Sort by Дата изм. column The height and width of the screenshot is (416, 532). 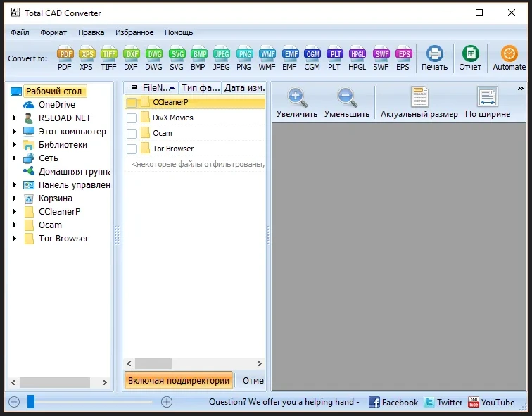coord(244,88)
